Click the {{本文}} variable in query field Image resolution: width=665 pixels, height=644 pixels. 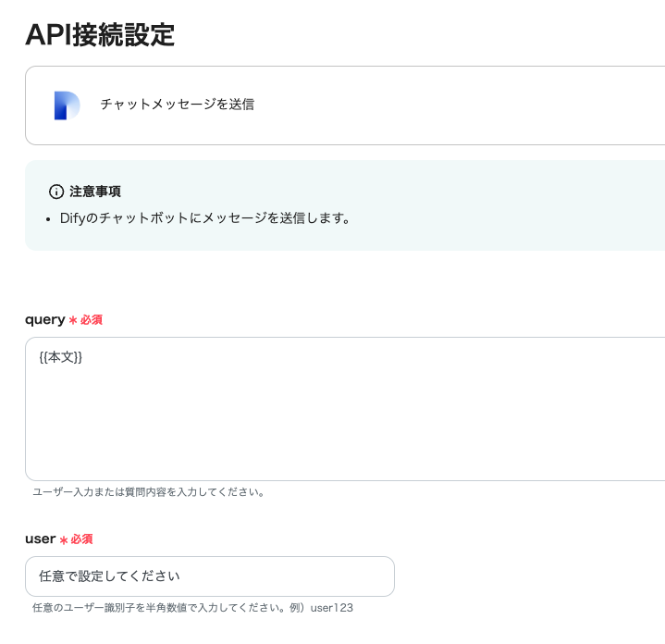(61, 357)
